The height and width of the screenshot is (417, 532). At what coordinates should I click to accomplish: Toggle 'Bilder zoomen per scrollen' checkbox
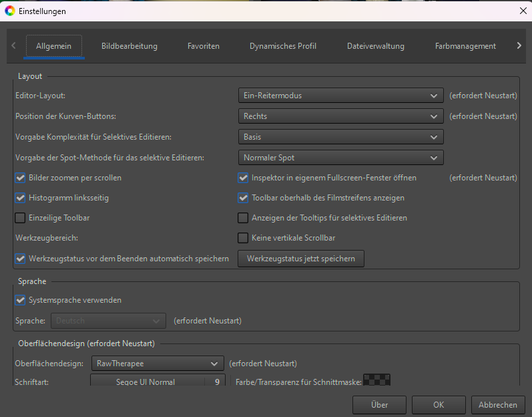pos(20,178)
